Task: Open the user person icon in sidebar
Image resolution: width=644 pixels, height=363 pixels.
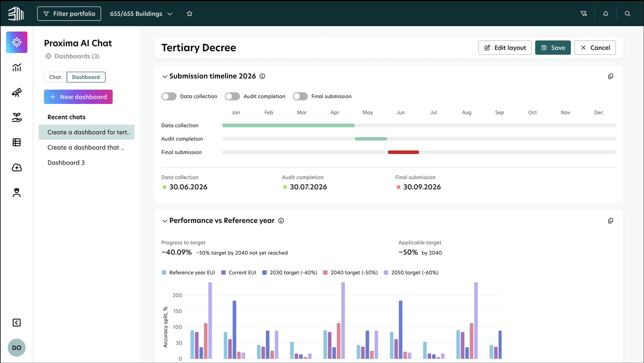Action: (x=17, y=193)
